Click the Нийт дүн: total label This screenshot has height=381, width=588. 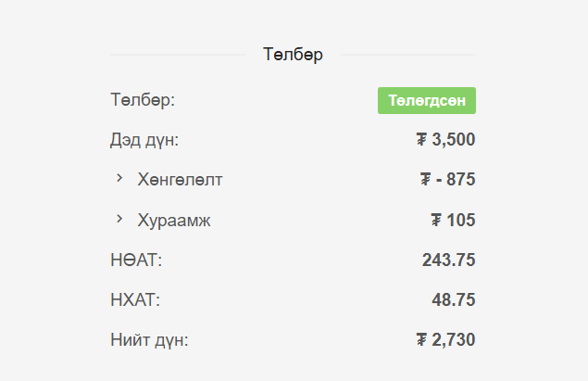(149, 340)
